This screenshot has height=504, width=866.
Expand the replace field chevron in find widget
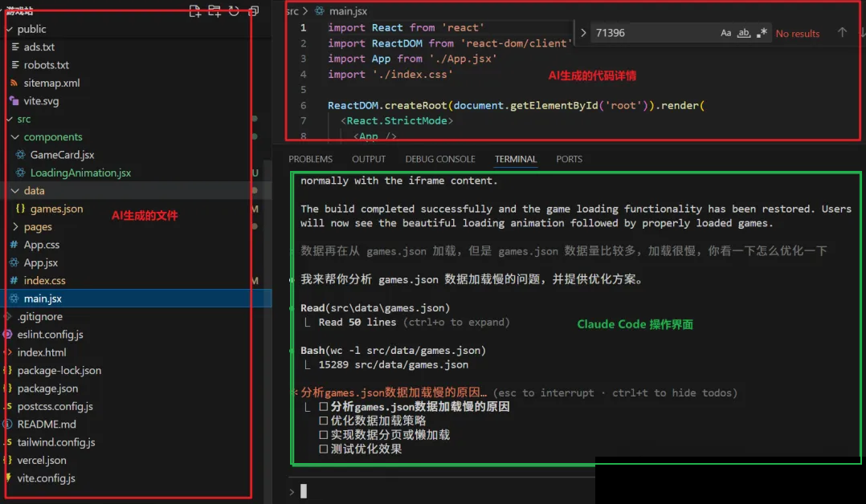pos(583,33)
